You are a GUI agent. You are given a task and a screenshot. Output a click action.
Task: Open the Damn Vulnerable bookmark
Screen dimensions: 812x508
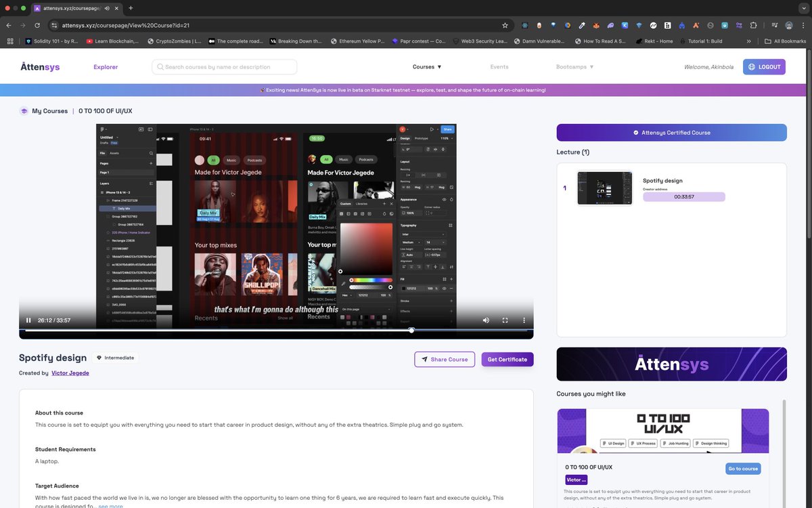coord(541,41)
